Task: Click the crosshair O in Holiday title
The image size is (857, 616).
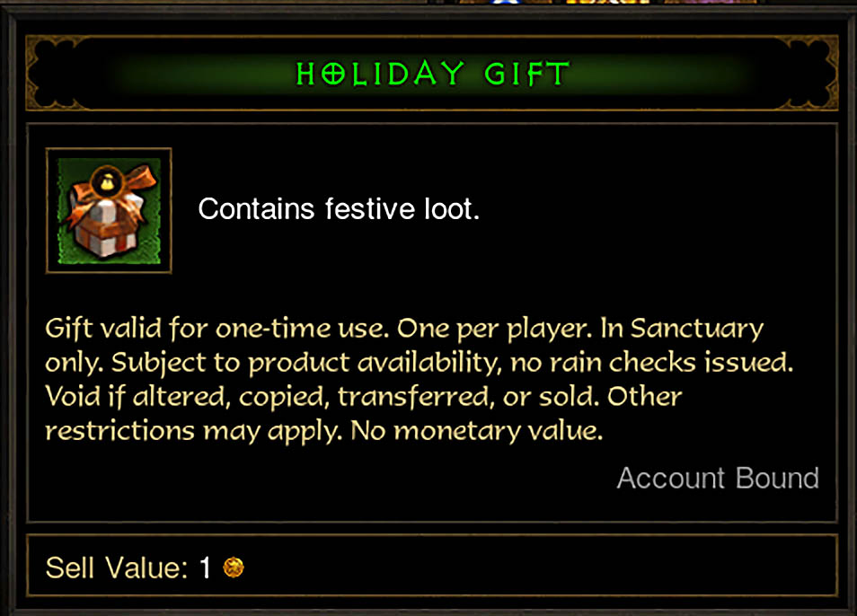Action: 333,73
